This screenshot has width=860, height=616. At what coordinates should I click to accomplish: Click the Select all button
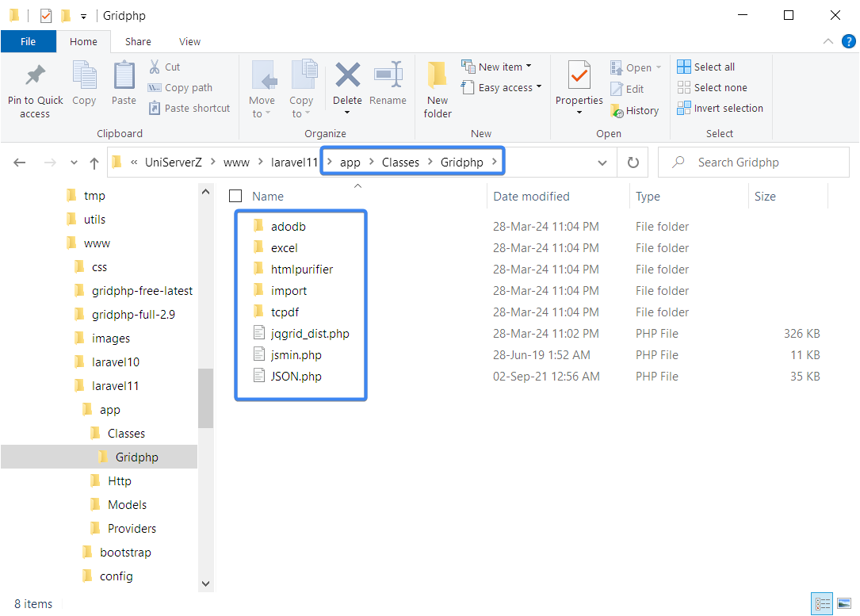tap(706, 67)
